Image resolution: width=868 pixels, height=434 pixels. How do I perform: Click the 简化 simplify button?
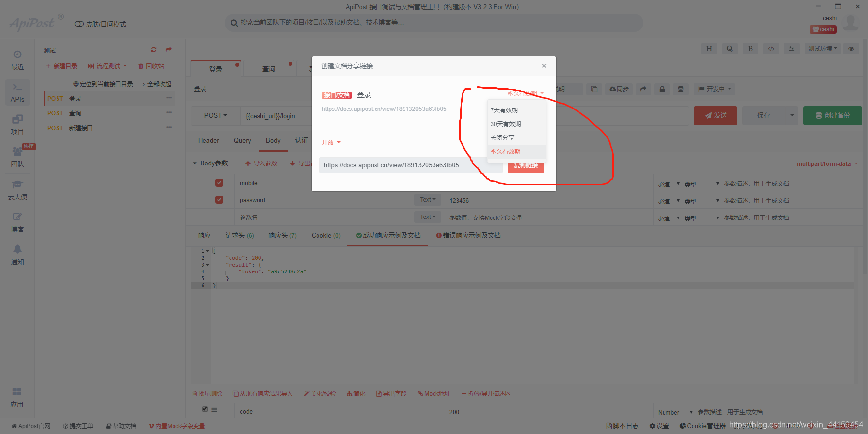coord(356,394)
